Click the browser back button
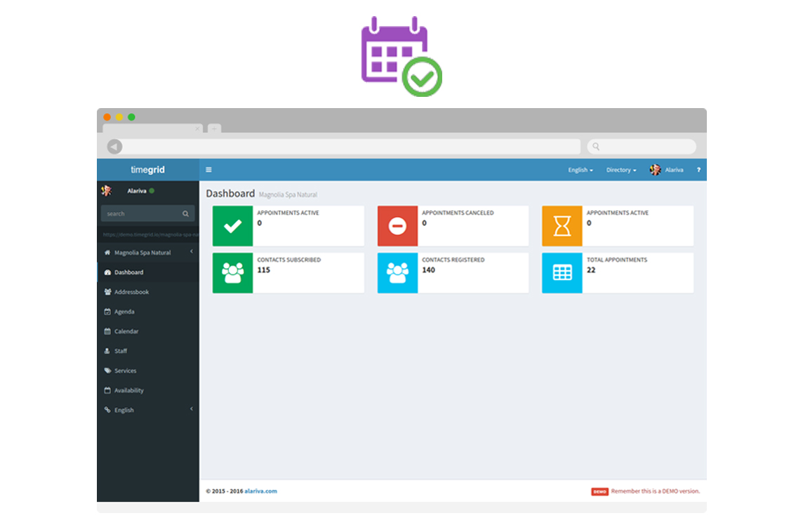 (x=114, y=147)
